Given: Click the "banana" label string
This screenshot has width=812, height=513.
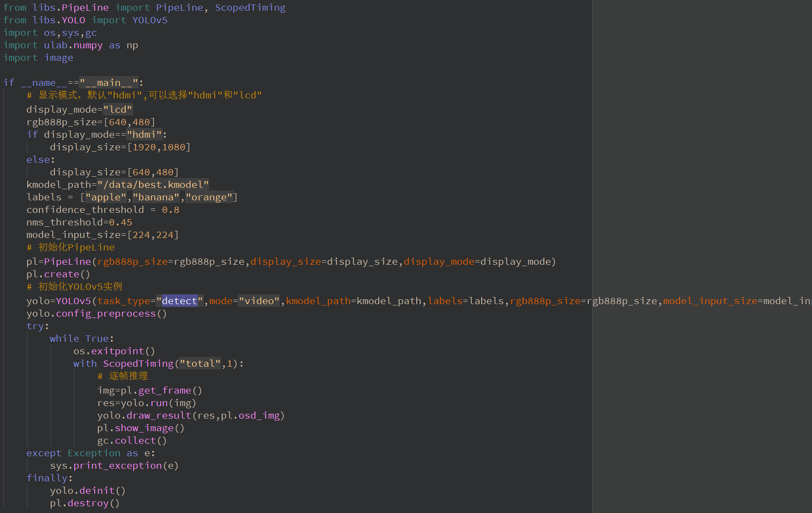Looking at the screenshot, I should click(156, 197).
